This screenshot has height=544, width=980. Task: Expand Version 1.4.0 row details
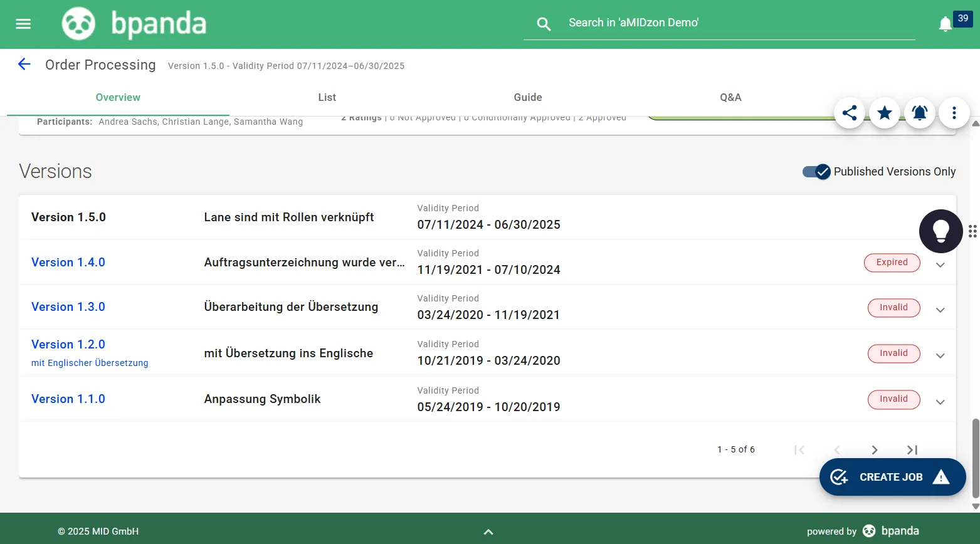pyautogui.click(x=940, y=265)
